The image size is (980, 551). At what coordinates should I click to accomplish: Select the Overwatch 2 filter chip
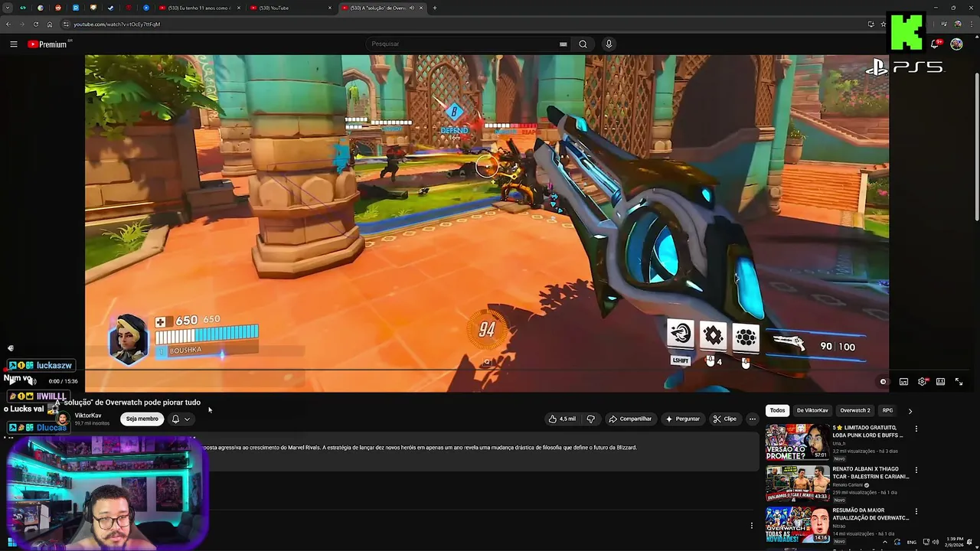click(x=854, y=410)
